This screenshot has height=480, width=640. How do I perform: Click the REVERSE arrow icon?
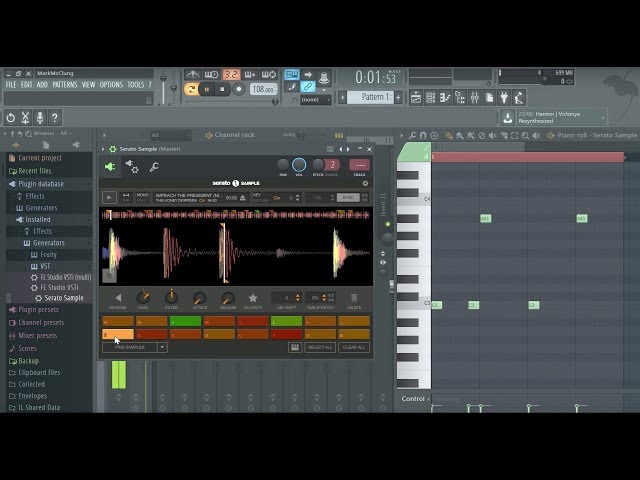pos(118,298)
